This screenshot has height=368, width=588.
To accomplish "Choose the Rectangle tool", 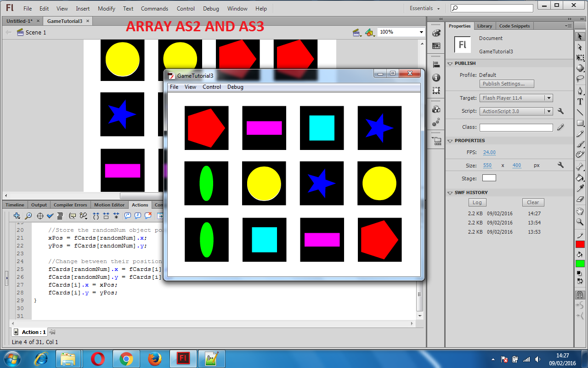I will click(580, 123).
